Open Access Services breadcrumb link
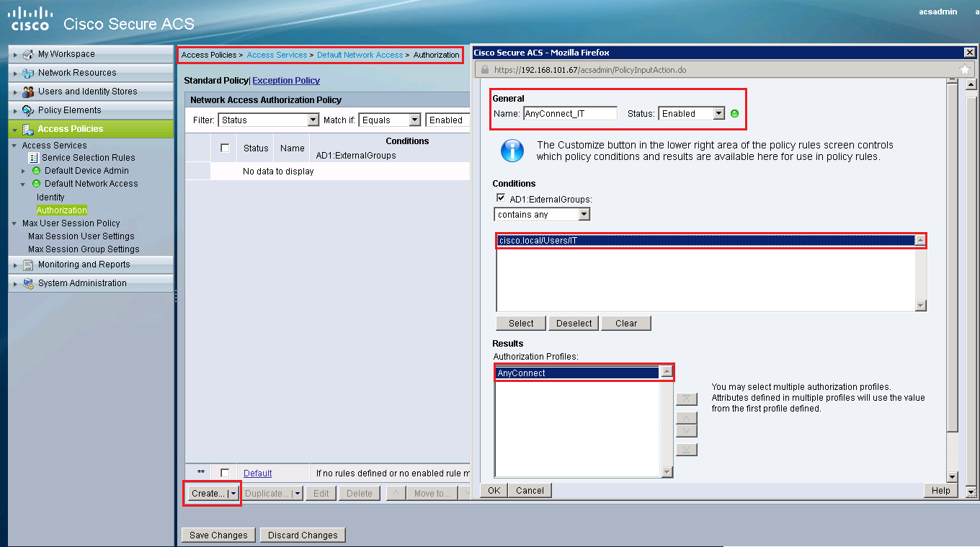Image resolution: width=980 pixels, height=547 pixels. pos(277,55)
